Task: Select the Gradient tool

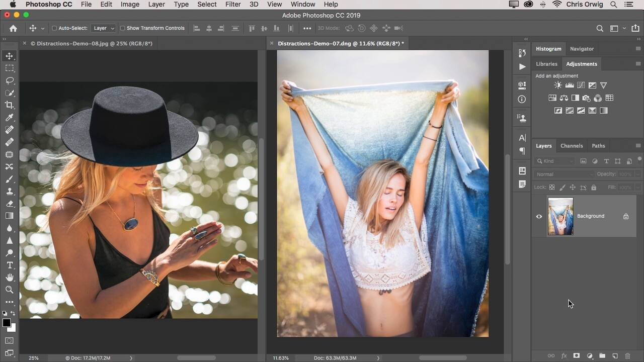Action: tap(10, 216)
